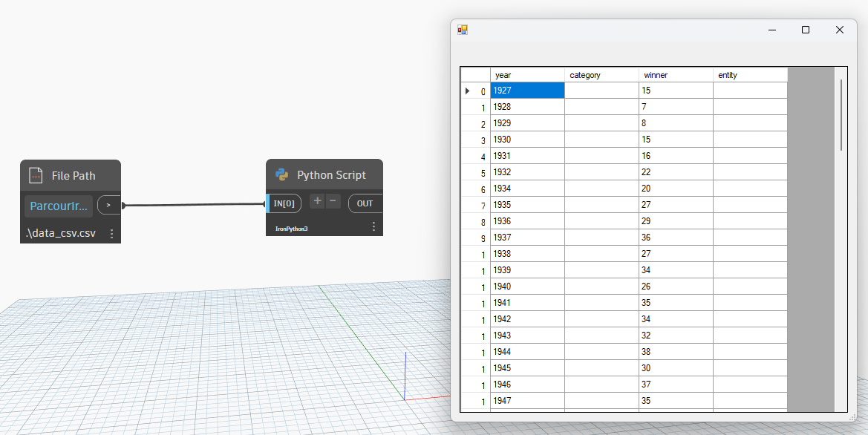Select the year cell 1947

[527, 401]
